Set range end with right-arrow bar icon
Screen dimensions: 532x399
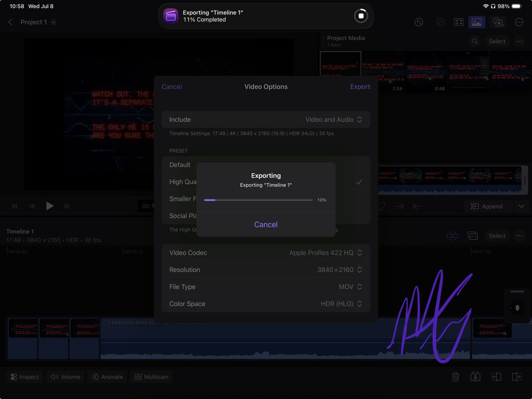399,206
